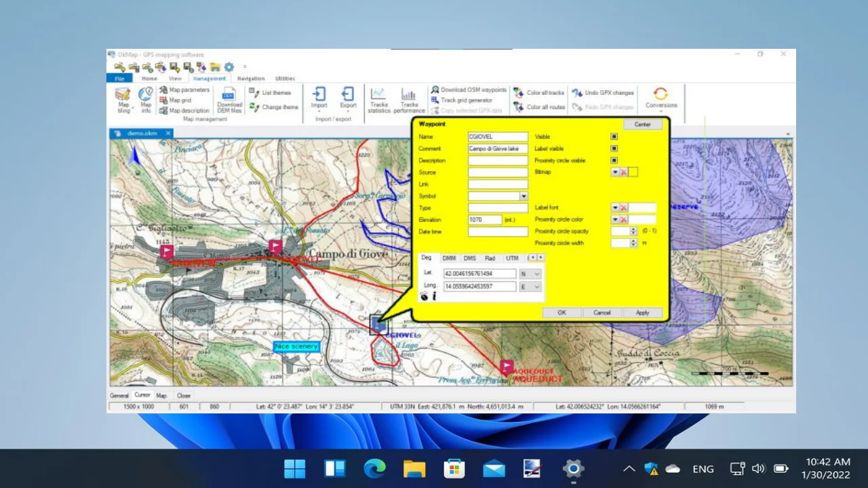Click the Proximity circle color swatch
Image resolution: width=868 pixels, height=488 pixels.
coord(642,220)
